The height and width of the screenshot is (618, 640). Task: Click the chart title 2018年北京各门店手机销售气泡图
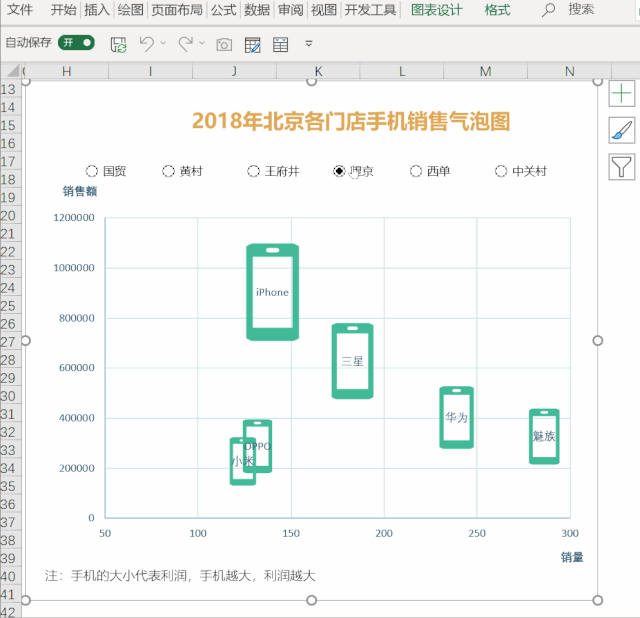pos(351,121)
